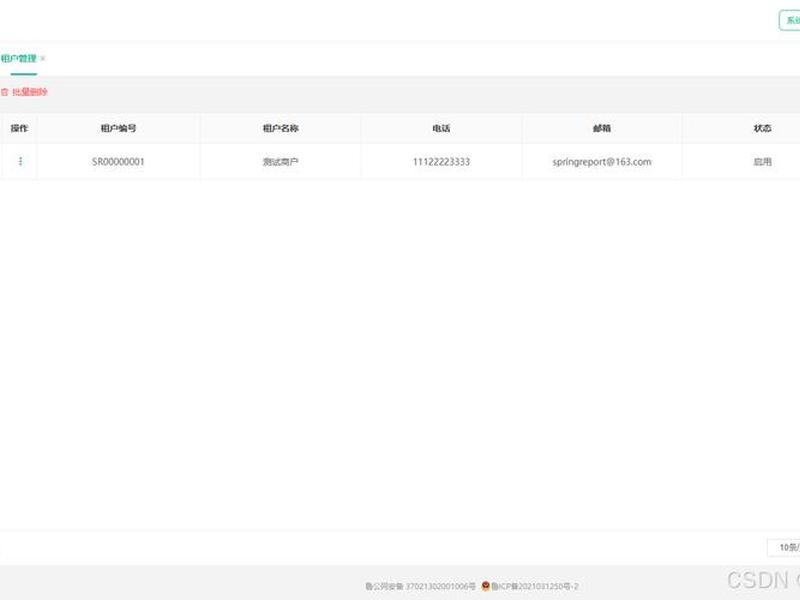Viewport: 800px width, 600px height.
Task: Click the 租户编号 column header
Action: 118,128
